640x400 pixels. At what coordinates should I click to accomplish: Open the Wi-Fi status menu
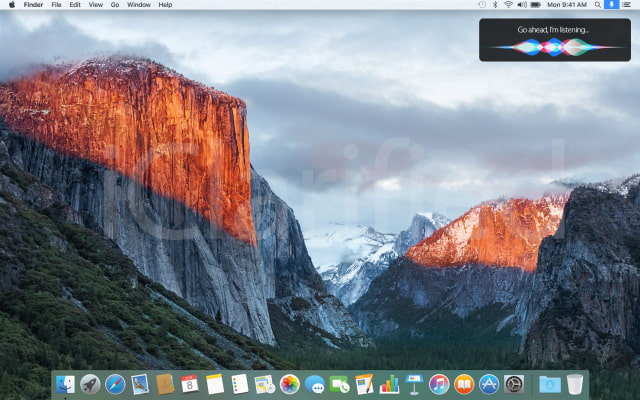(x=507, y=5)
